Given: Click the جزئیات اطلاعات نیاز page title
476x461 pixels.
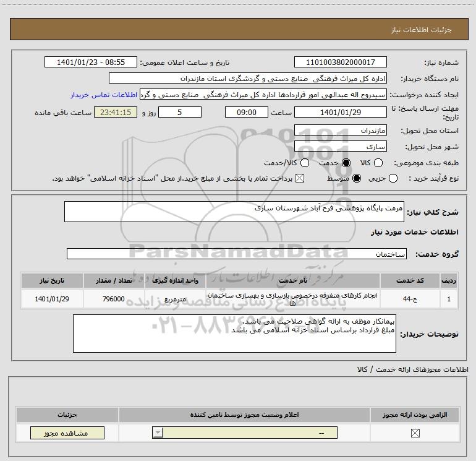Looking at the screenshot, I should tap(422, 30).
